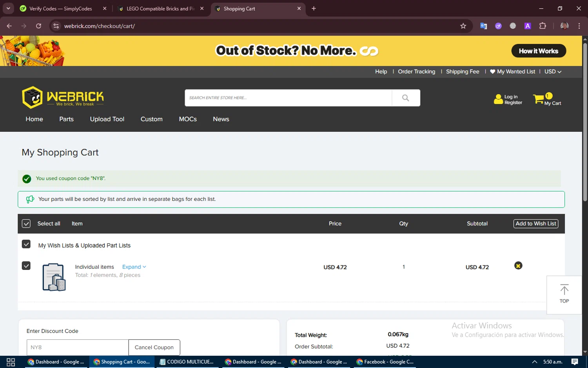
Task: Open CODIGO MULTICUE taskbar window
Action: 187,362
